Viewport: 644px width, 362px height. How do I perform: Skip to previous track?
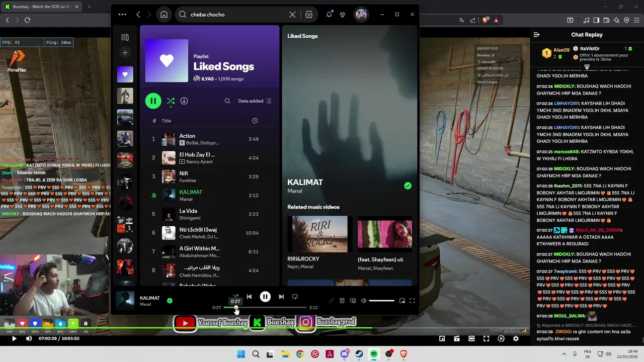click(249, 297)
